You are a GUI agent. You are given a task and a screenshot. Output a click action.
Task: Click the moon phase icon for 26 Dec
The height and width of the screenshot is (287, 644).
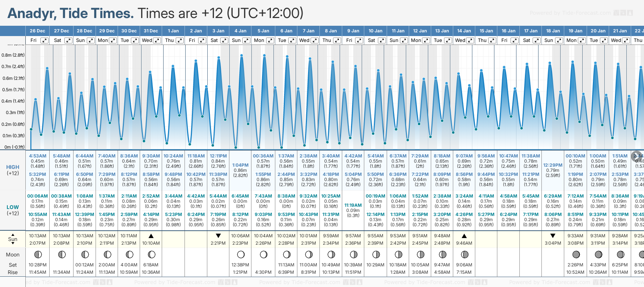click(x=37, y=254)
